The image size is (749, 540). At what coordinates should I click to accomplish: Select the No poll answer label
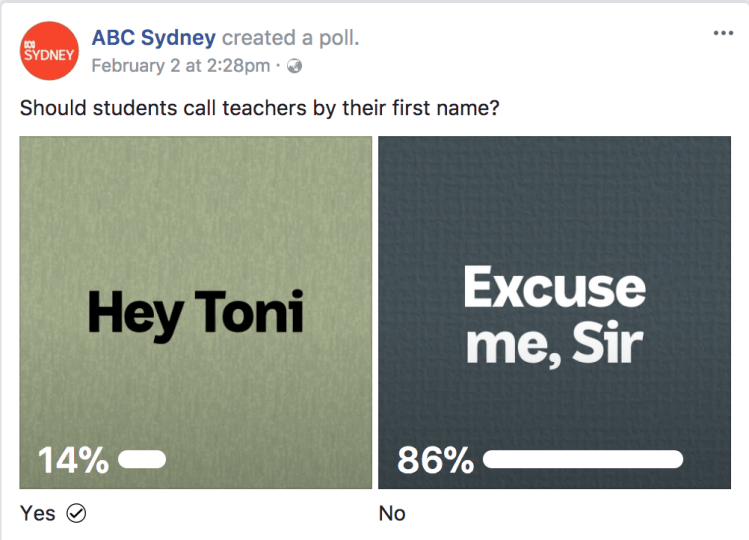click(392, 513)
